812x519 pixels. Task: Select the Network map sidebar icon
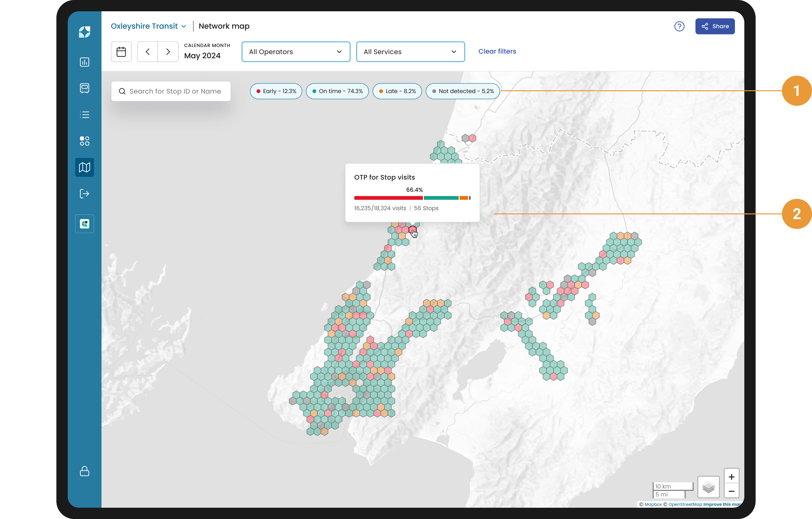point(84,167)
